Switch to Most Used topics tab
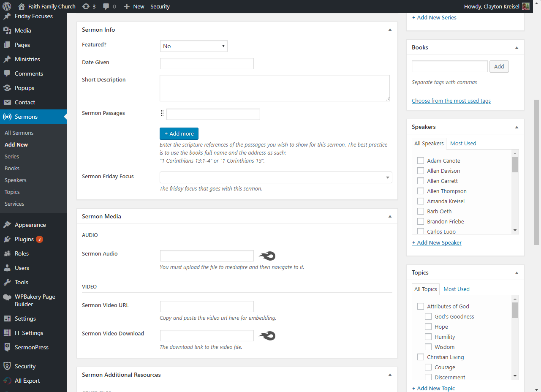Viewport: 541px width, 392px height. click(x=457, y=289)
